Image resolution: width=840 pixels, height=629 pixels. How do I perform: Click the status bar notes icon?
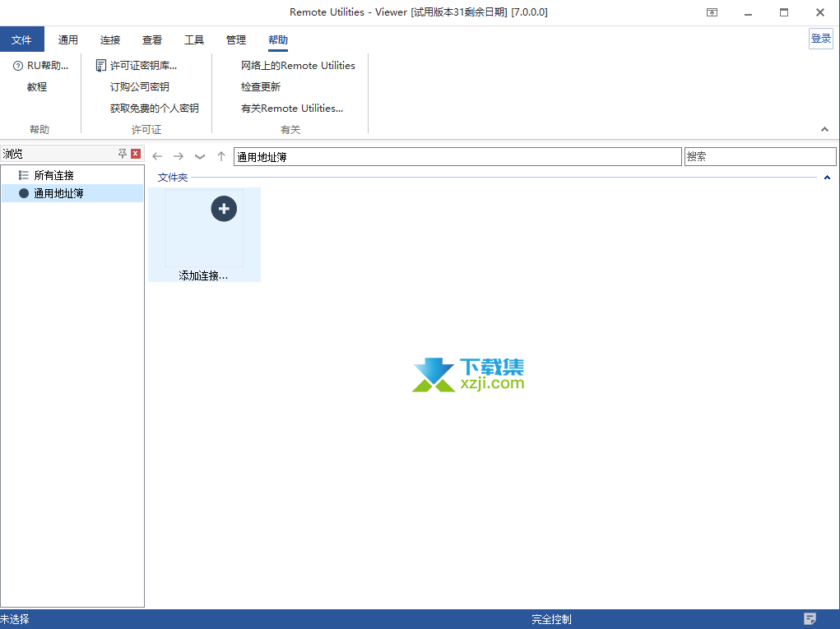(810, 619)
